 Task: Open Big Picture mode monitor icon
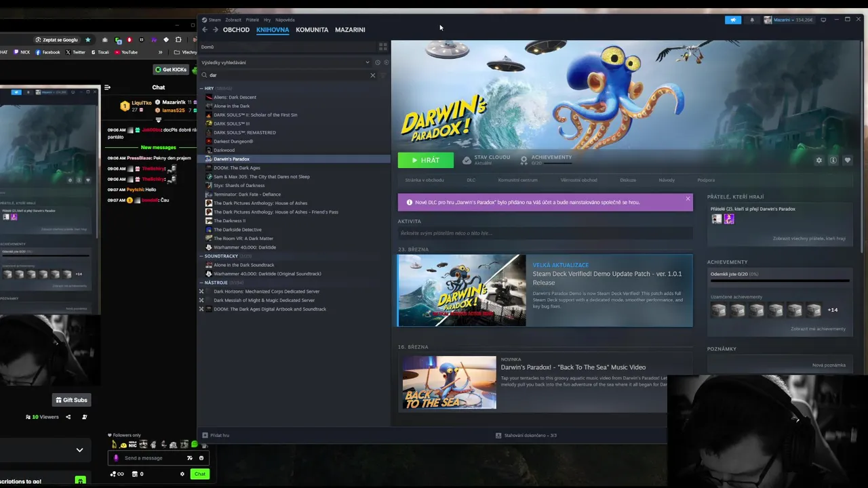pyautogui.click(x=823, y=20)
